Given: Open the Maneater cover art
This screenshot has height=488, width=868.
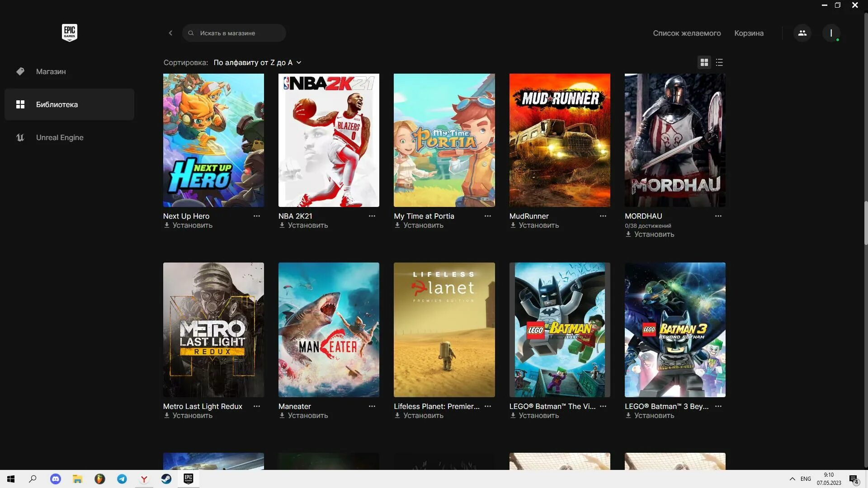Looking at the screenshot, I should (x=329, y=330).
